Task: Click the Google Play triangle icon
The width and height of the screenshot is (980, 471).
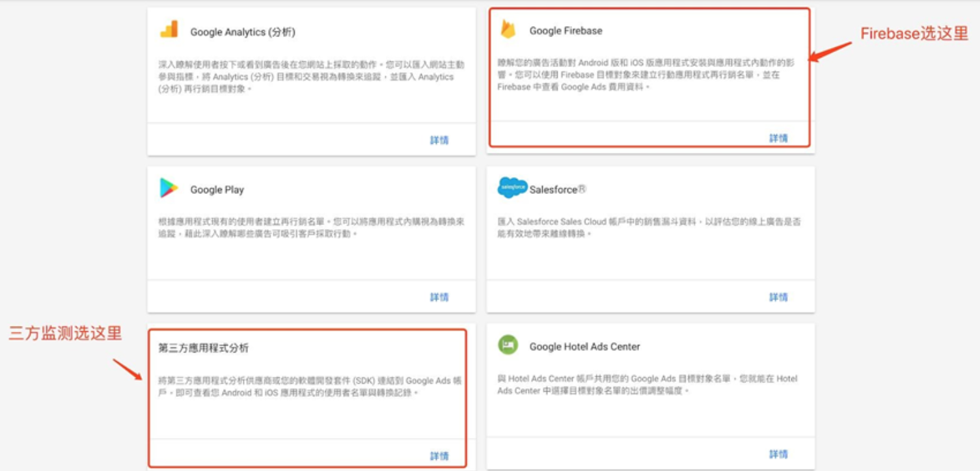Action: pos(169,189)
